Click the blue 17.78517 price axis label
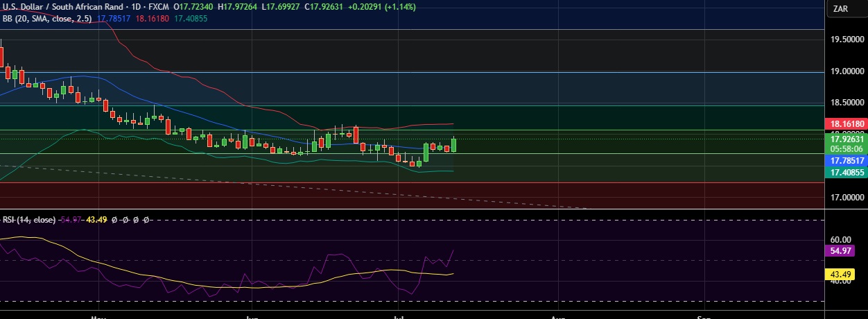 tap(846, 159)
